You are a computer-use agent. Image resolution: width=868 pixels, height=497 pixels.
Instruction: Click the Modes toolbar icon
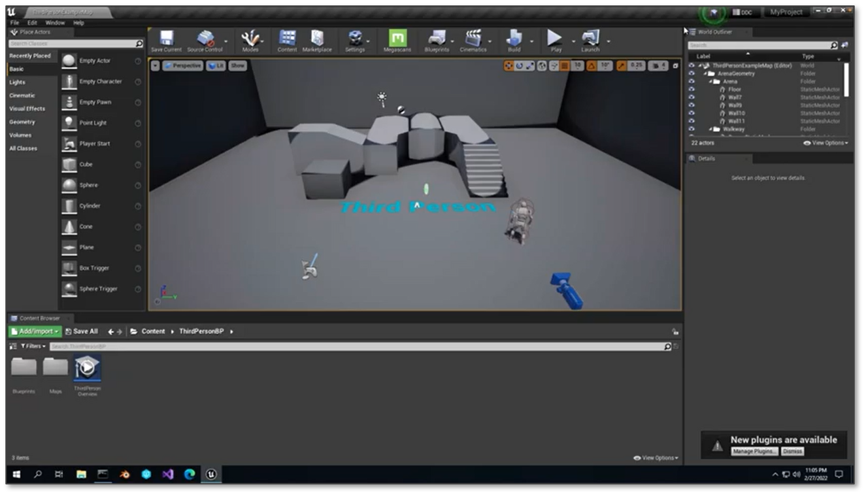[250, 41]
